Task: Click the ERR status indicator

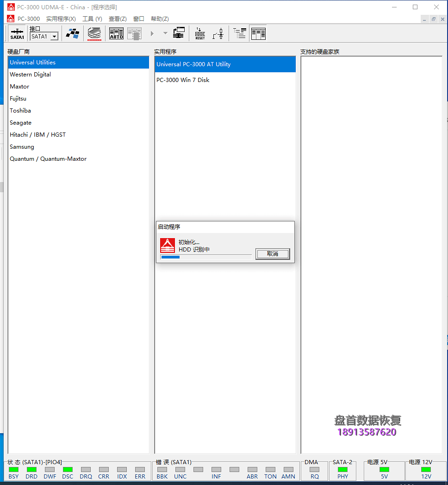Action: [x=140, y=470]
